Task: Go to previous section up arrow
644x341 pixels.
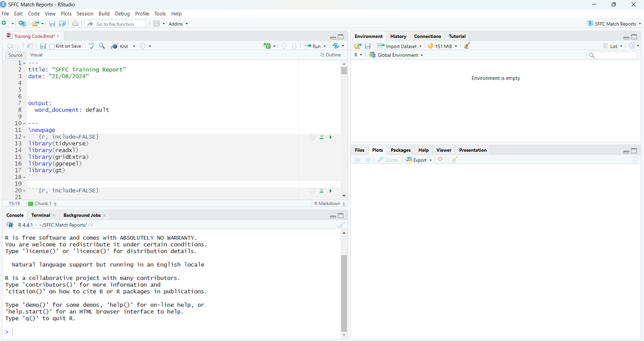Action: 284,46
